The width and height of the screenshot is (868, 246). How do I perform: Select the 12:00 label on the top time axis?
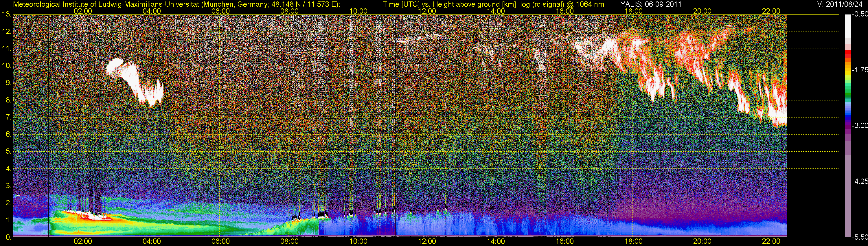tap(427, 11)
